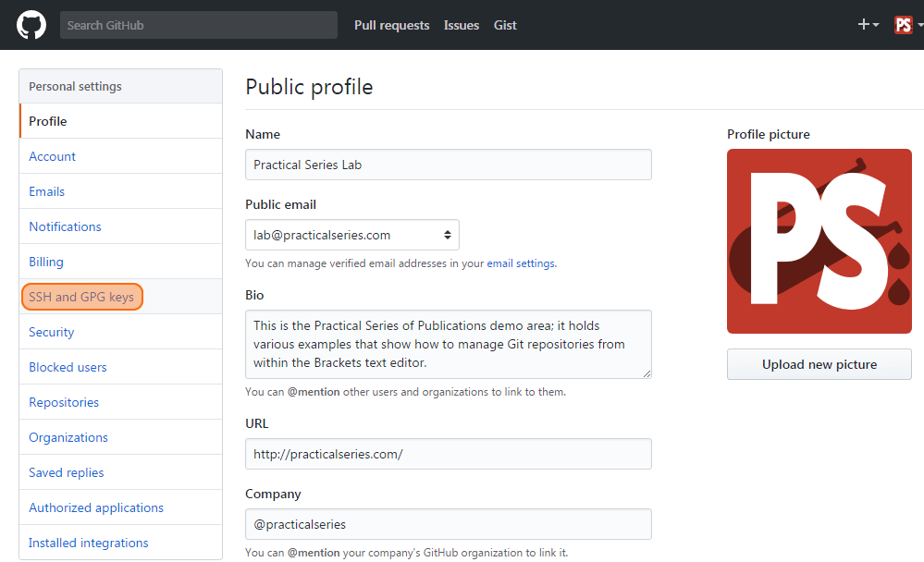Go to Gist from the header
Image resolution: width=924 pixels, height=562 pixels.
(505, 25)
